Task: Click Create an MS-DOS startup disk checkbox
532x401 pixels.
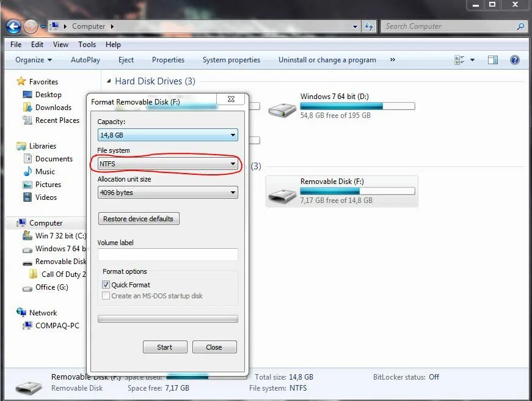Action: (x=106, y=296)
